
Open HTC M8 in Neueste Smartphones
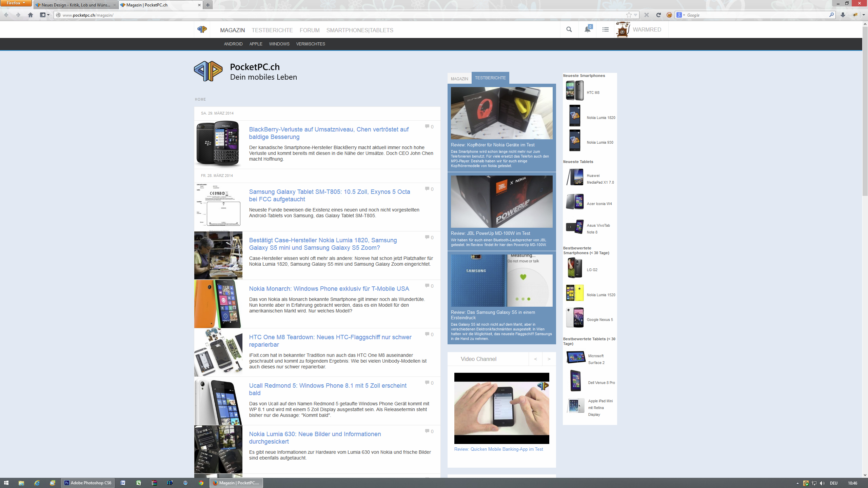tap(593, 93)
